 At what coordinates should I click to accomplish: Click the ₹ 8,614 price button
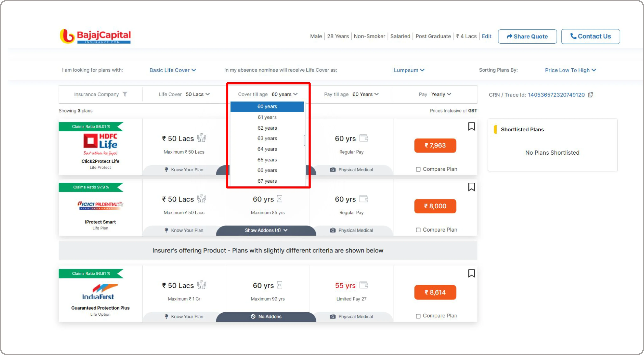click(435, 292)
